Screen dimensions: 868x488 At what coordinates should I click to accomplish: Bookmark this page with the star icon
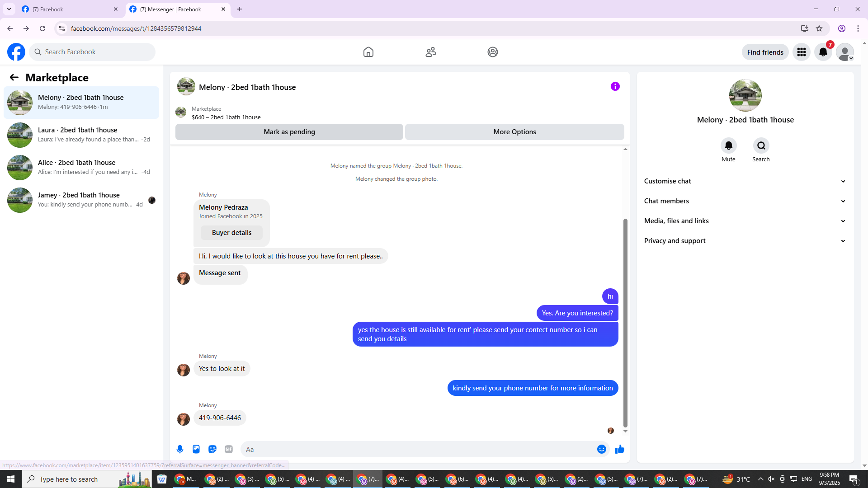[x=819, y=28]
